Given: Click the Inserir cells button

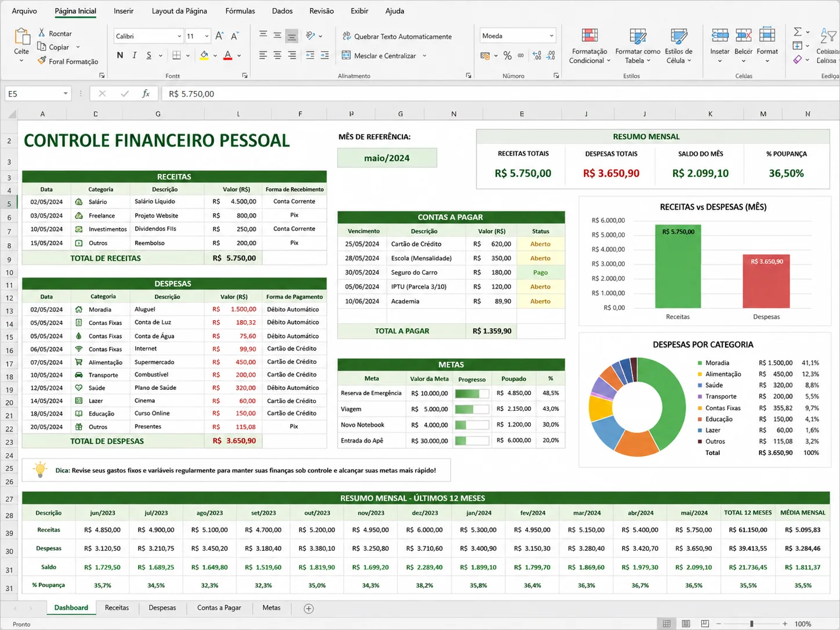Looking at the screenshot, I should [720, 45].
